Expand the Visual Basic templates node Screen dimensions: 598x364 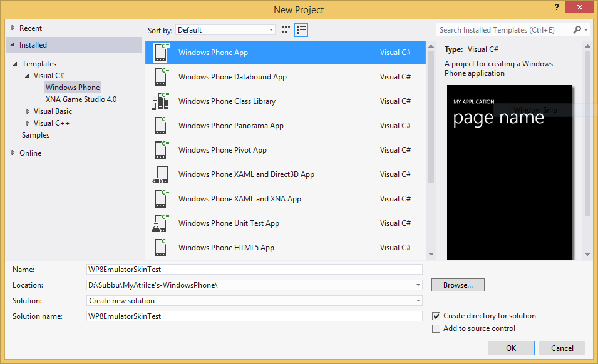(27, 111)
